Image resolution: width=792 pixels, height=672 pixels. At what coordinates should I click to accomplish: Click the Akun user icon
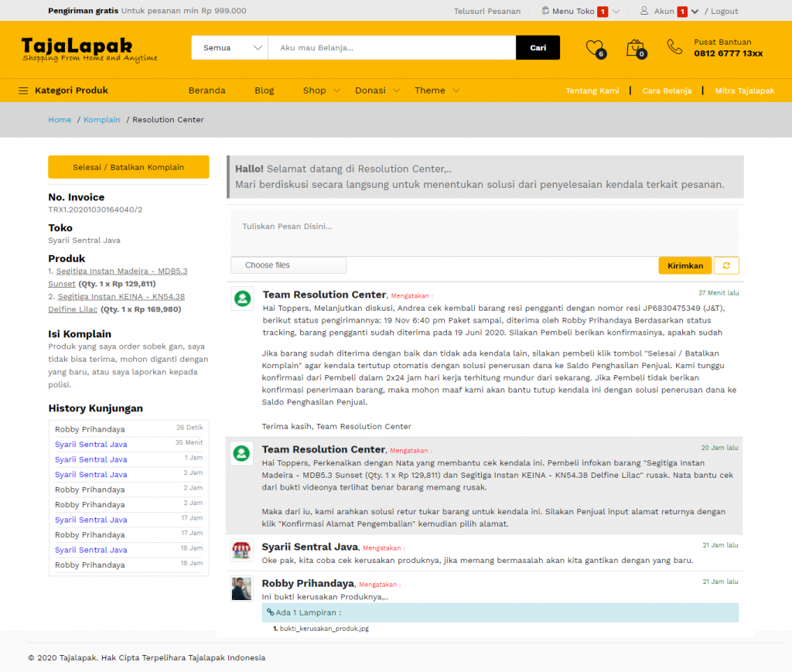click(644, 11)
